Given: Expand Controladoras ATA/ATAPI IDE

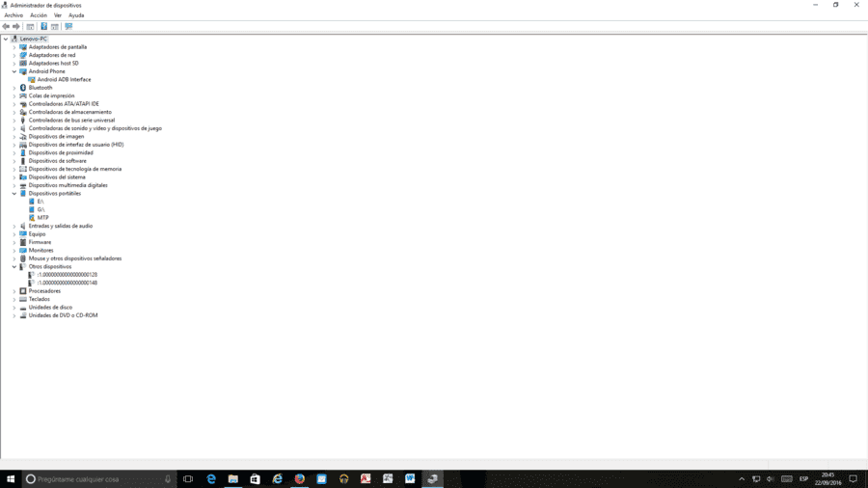Looking at the screenshot, I should coord(14,104).
